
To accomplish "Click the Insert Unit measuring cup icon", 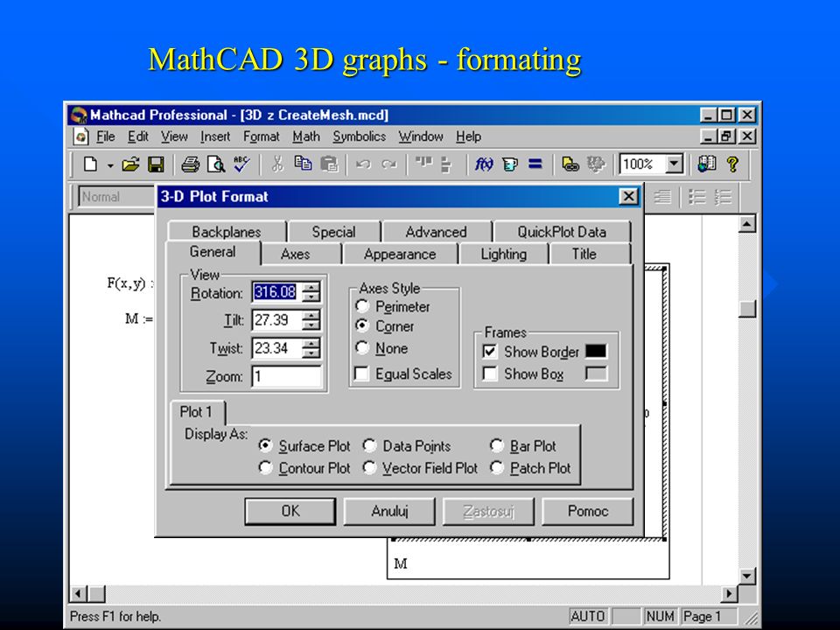I will [x=510, y=164].
